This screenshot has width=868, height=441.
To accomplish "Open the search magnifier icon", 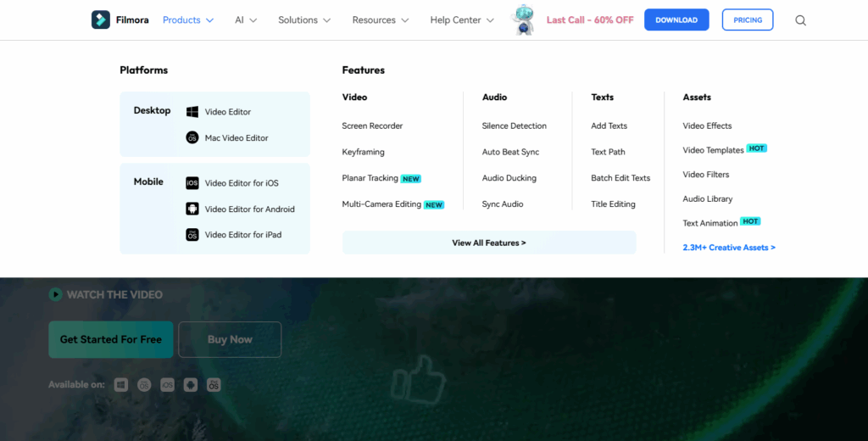I will point(800,20).
